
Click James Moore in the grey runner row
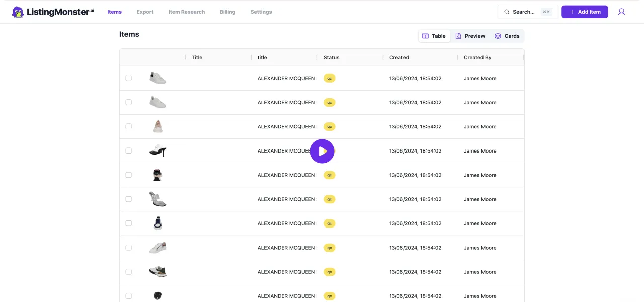point(480,271)
